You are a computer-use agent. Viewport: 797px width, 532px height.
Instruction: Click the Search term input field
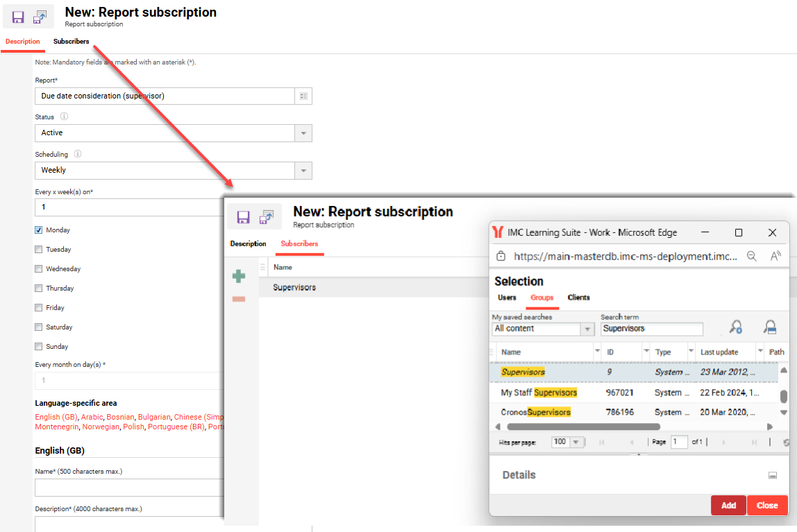click(651, 328)
